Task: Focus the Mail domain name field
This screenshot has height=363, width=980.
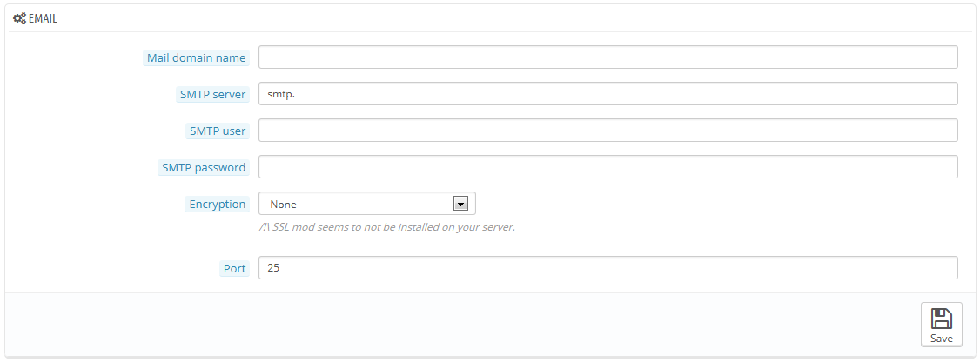Action: [x=607, y=57]
